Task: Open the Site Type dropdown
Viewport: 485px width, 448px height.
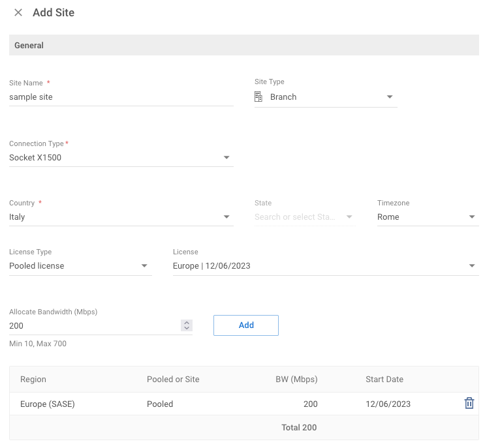Action: 390,97
